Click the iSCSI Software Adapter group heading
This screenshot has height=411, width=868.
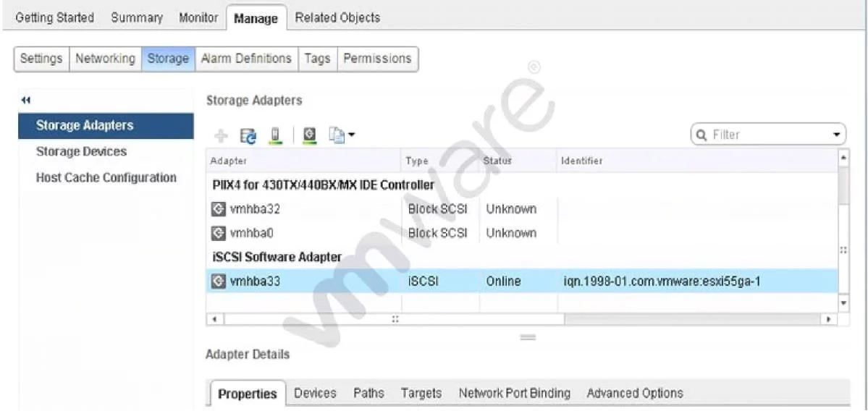pos(277,257)
